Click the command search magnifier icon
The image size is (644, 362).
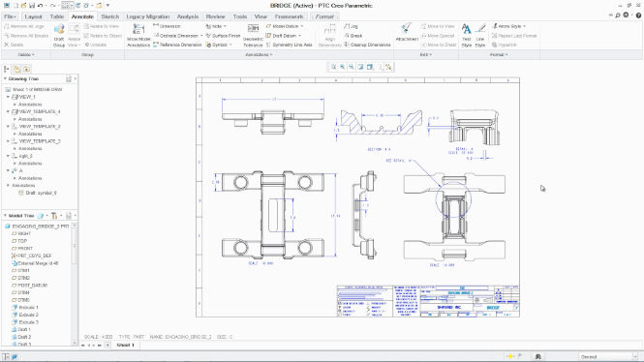pyautogui.click(x=617, y=15)
